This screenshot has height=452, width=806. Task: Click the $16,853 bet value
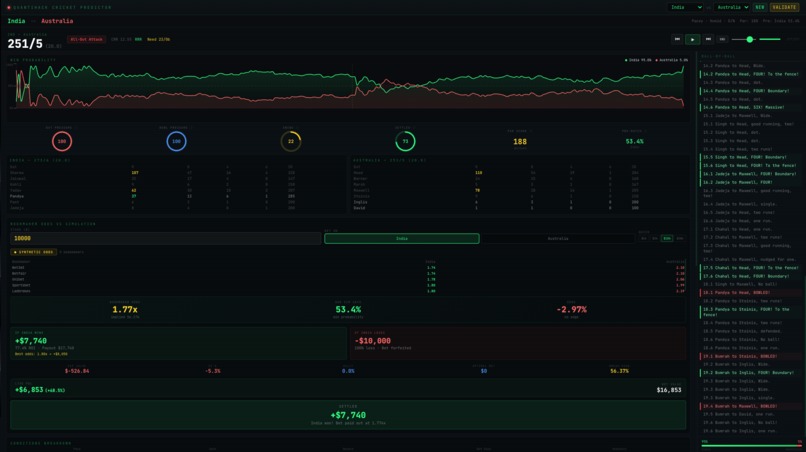[669, 390]
